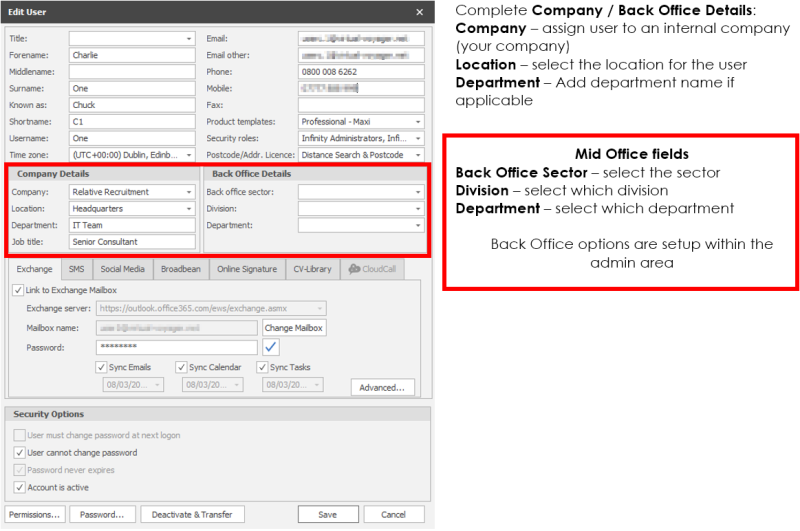Uncheck User cannot change password
The image size is (800, 531).
(20, 453)
